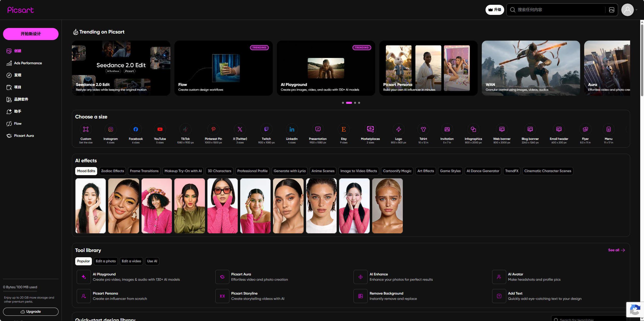Choose the Instagram size icon

tap(111, 129)
